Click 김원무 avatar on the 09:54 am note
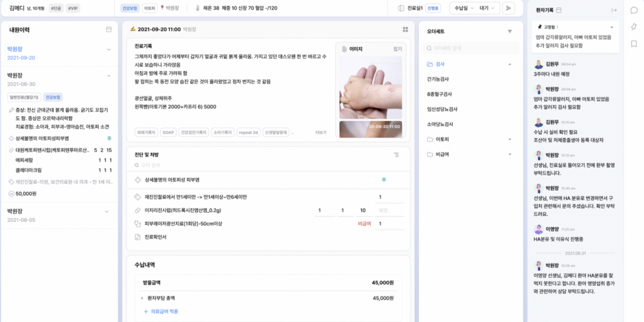Viewport: 644px width, 322px height. pos(538,64)
